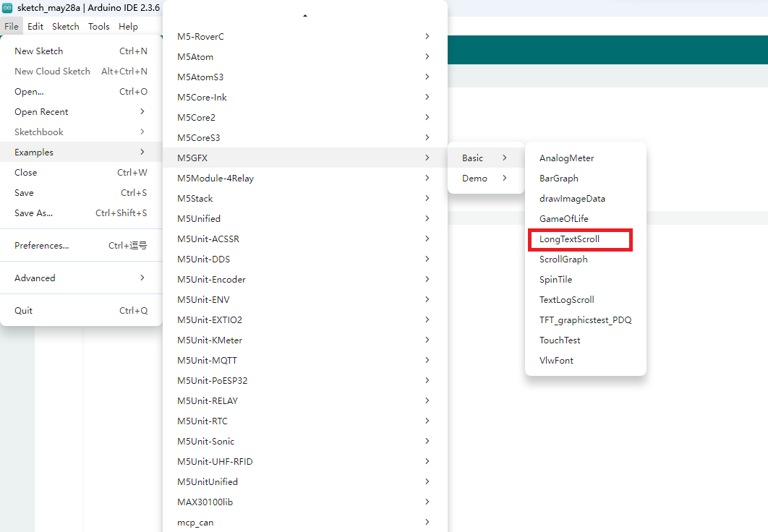This screenshot has width=768, height=532.
Task: Open the TFT_graphicstest_PDQ example
Action: tap(585, 319)
